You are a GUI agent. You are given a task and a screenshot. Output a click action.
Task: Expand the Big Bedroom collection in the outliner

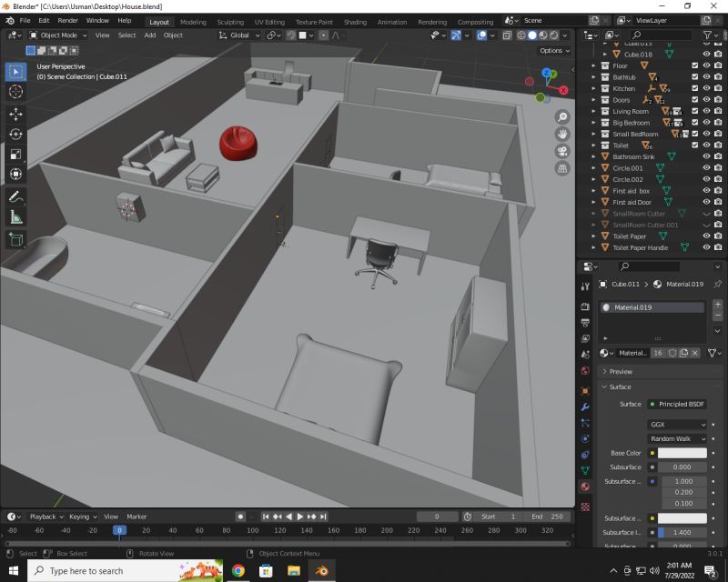tap(593, 123)
